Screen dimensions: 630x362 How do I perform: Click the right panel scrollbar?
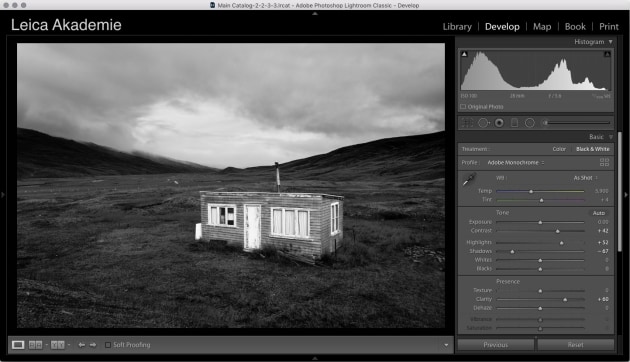(620, 192)
